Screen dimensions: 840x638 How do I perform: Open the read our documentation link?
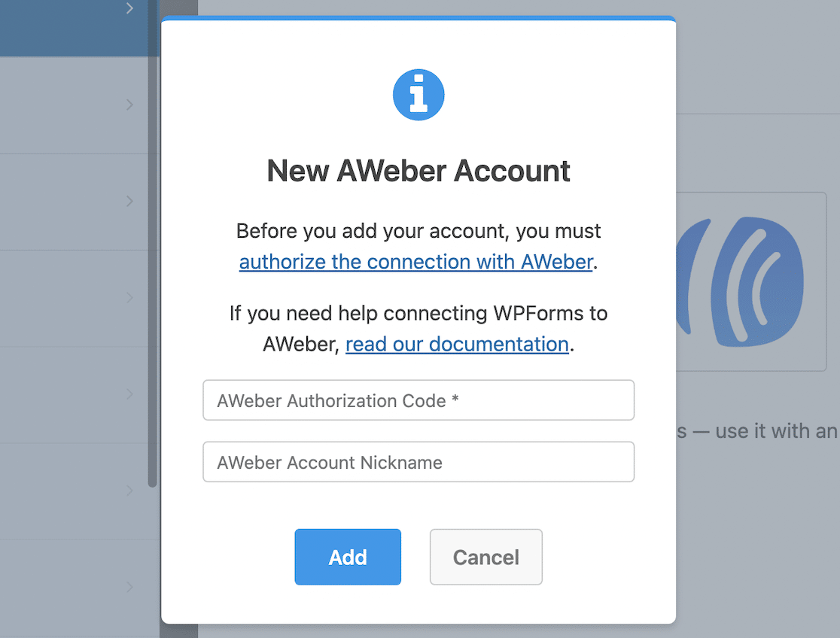457,344
